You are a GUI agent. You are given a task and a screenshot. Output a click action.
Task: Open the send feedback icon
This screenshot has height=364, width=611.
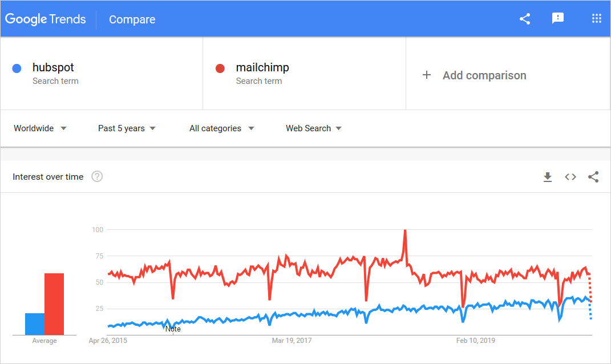coord(558,19)
